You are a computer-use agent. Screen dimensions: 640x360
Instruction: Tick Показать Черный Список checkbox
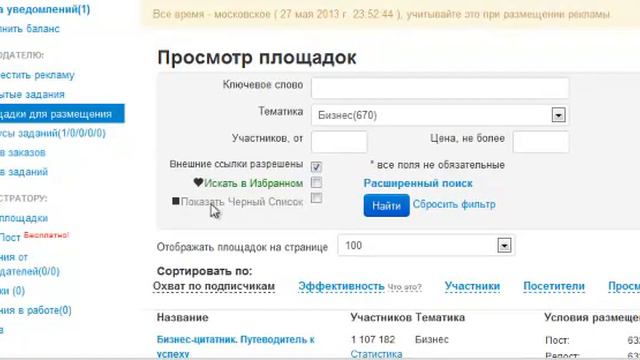[316, 198]
